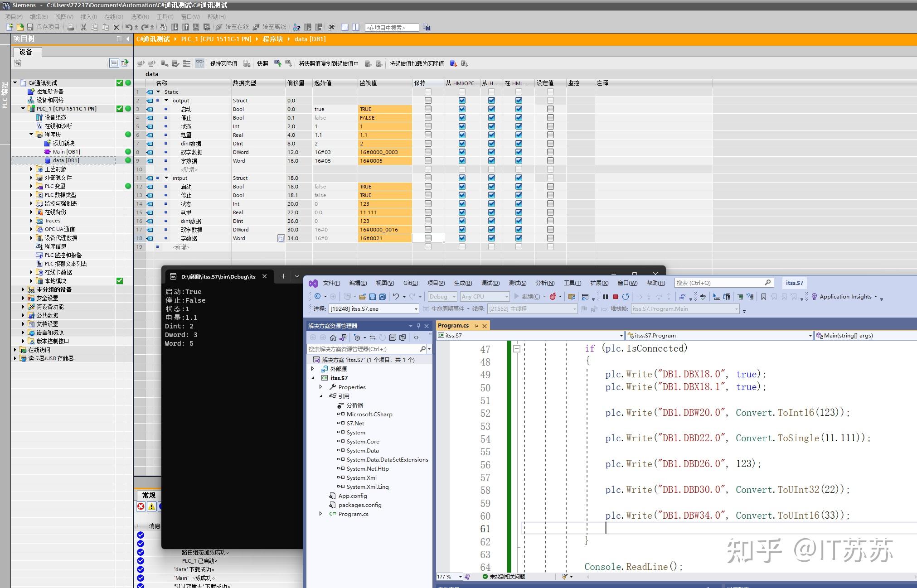Screen dimensions: 917x588
Task: Click monitor value 16#0000_0016 cell
Action: (385, 230)
